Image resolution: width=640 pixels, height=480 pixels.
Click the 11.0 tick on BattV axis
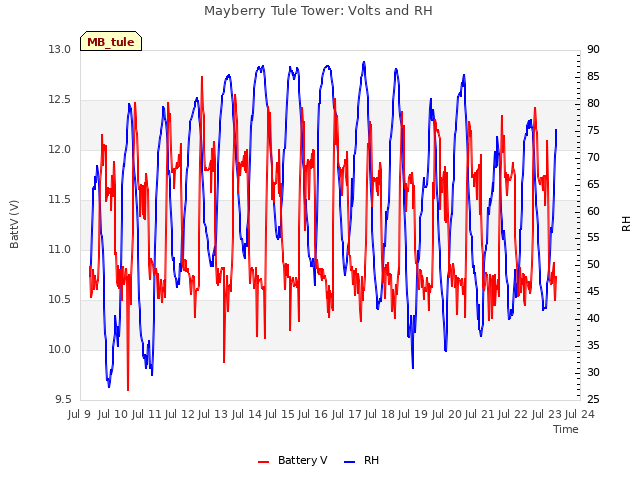pyautogui.click(x=60, y=249)
